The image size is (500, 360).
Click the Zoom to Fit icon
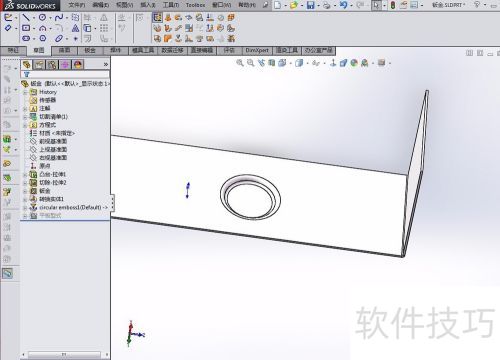tap(240, 63)
